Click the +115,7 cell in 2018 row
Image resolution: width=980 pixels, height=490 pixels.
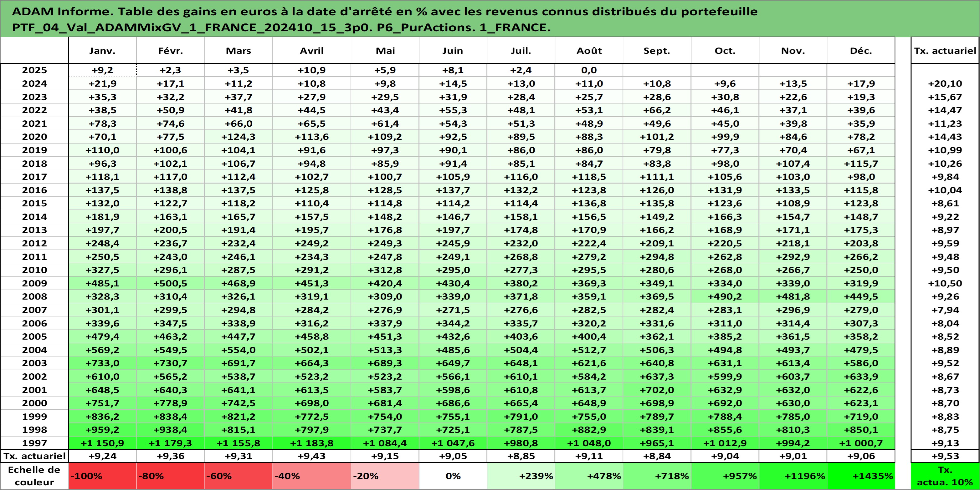pos(861,164)
